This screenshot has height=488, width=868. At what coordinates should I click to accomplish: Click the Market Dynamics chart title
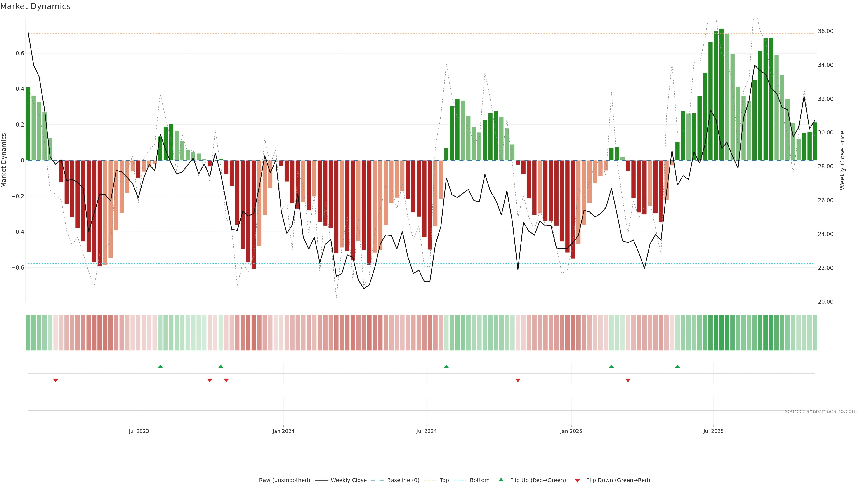point(35,6)
